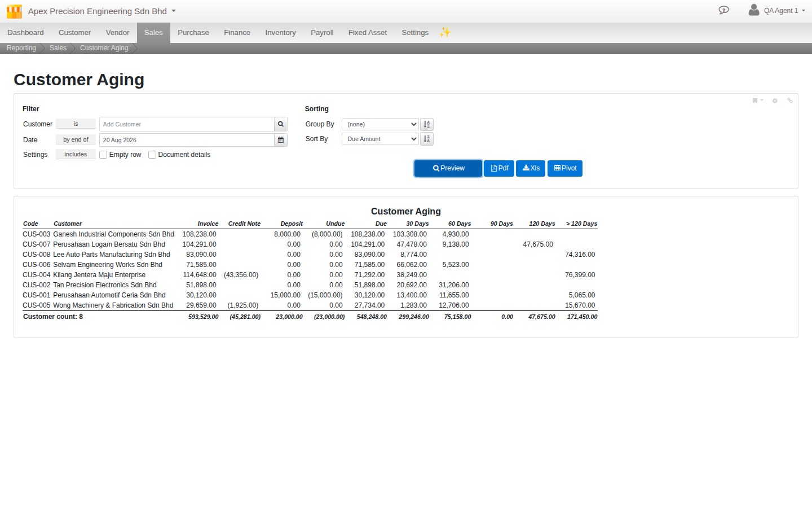The height and width of the screenshot is (508, 812).
Task: Click the sparkle AI assistant icon
Action: 445,32
